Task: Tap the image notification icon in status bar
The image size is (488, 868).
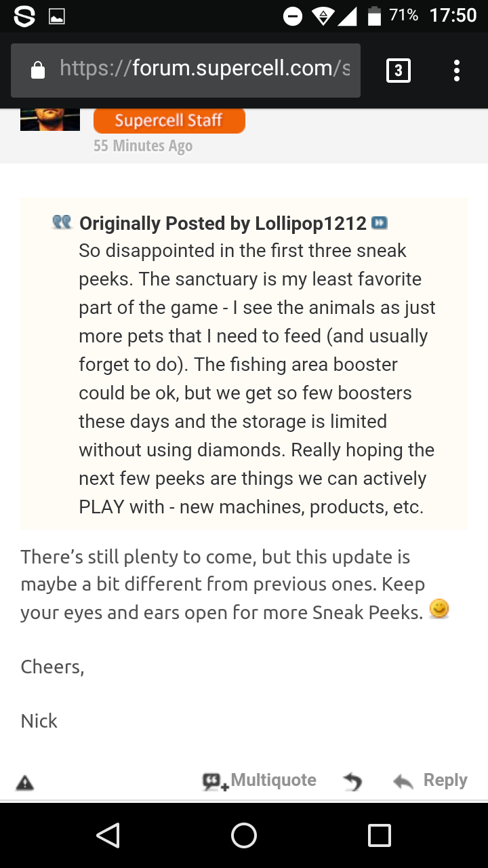Action: [57, 16]
